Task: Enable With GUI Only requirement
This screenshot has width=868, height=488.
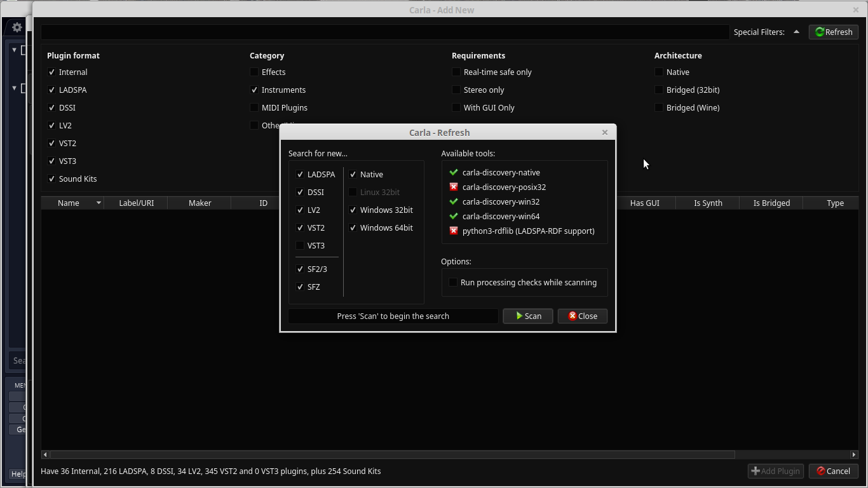Action: click(x=456, y=107)
